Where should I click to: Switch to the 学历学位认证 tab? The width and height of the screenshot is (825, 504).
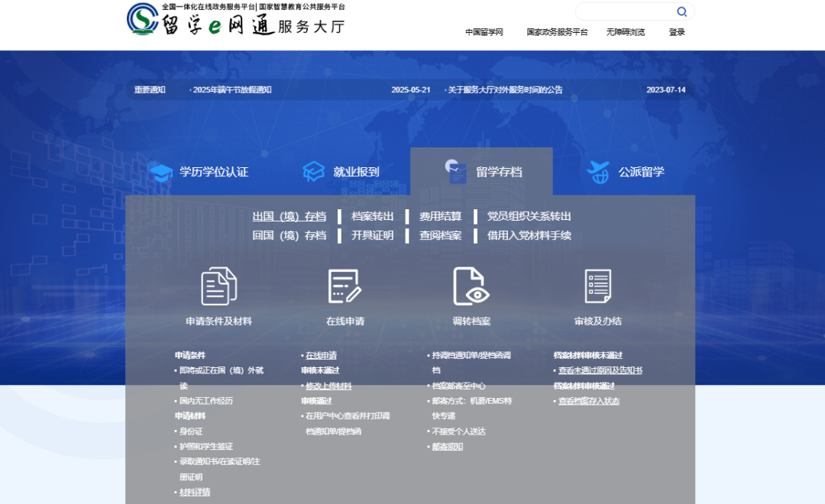pyautogui.click(x=199, y=172)
